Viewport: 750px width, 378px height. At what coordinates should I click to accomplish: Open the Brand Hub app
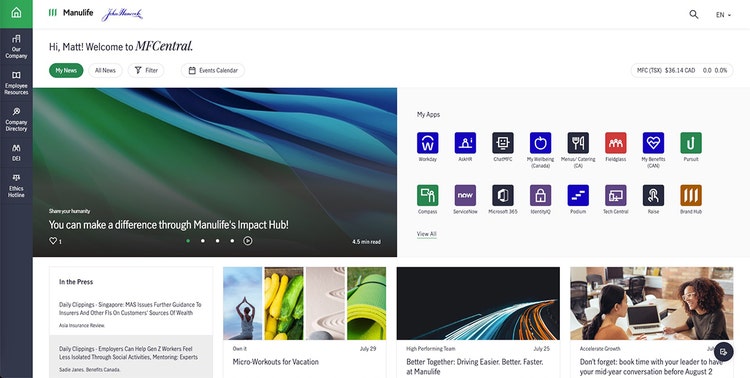(691, 195)
